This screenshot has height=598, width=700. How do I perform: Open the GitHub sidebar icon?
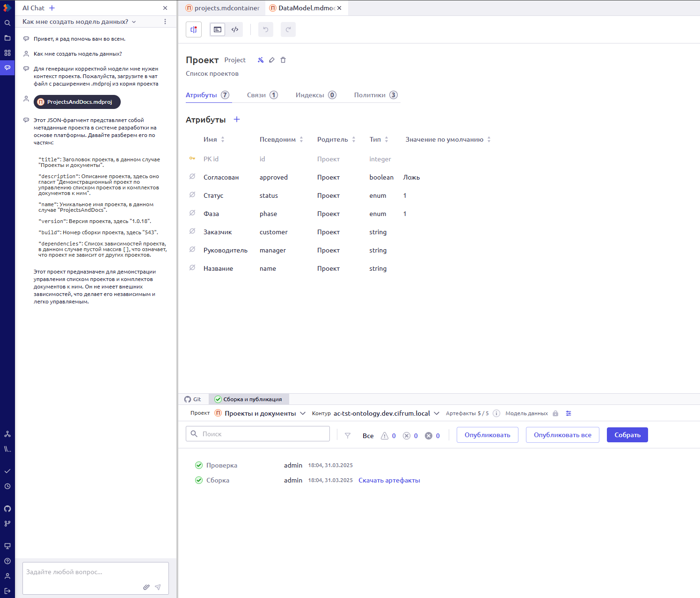pyautogui.click(x=7, y=509)
